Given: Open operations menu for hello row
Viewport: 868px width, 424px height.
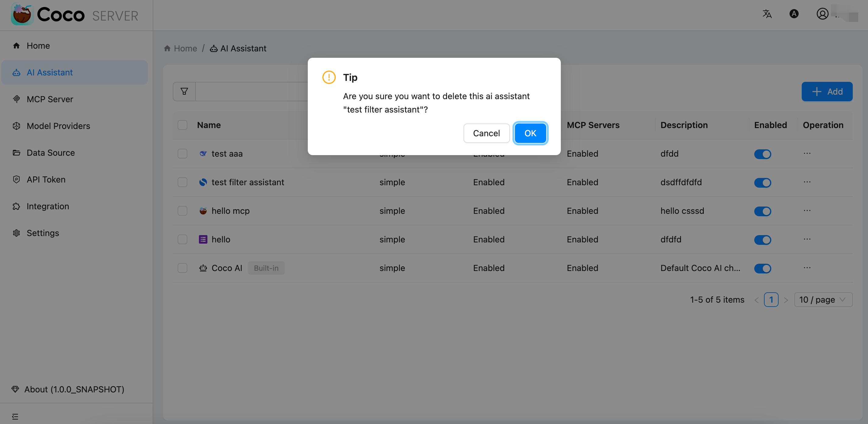Looking at the screenshot, I should click(807, 239).
